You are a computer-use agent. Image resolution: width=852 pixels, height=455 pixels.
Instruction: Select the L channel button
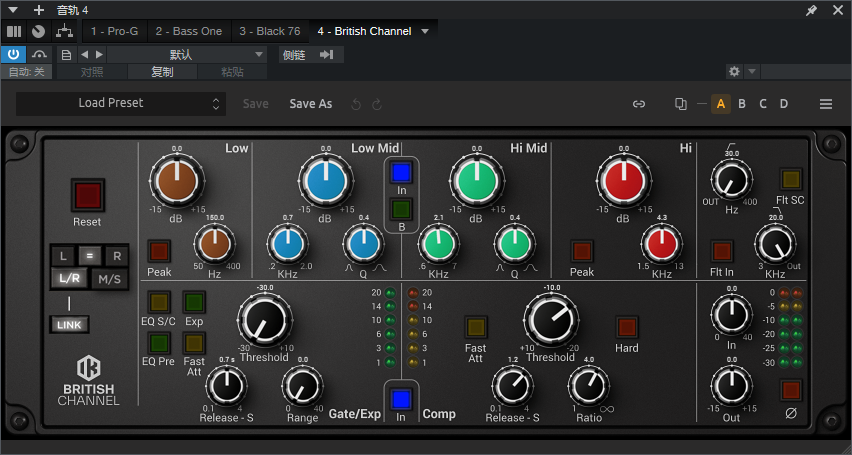pyautogui.click(x=64, y=255)
